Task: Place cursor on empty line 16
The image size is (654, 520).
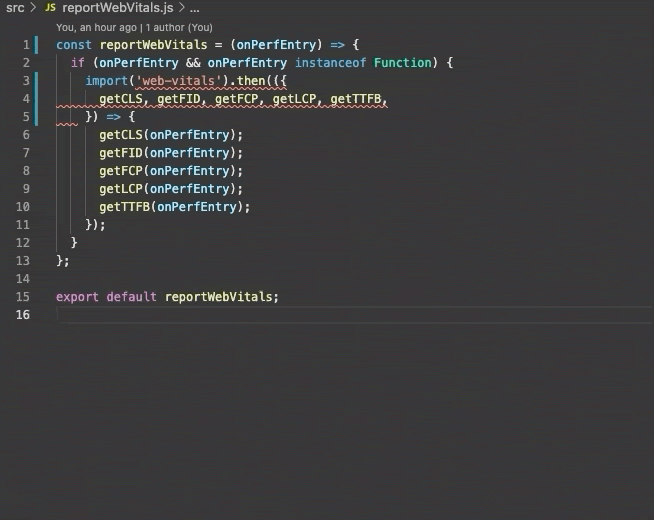Action: [355, 314]
